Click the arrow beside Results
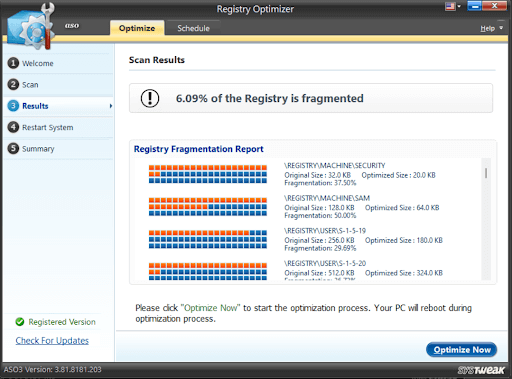This screenshot has height=379, width=512. [x=111, y=106]
